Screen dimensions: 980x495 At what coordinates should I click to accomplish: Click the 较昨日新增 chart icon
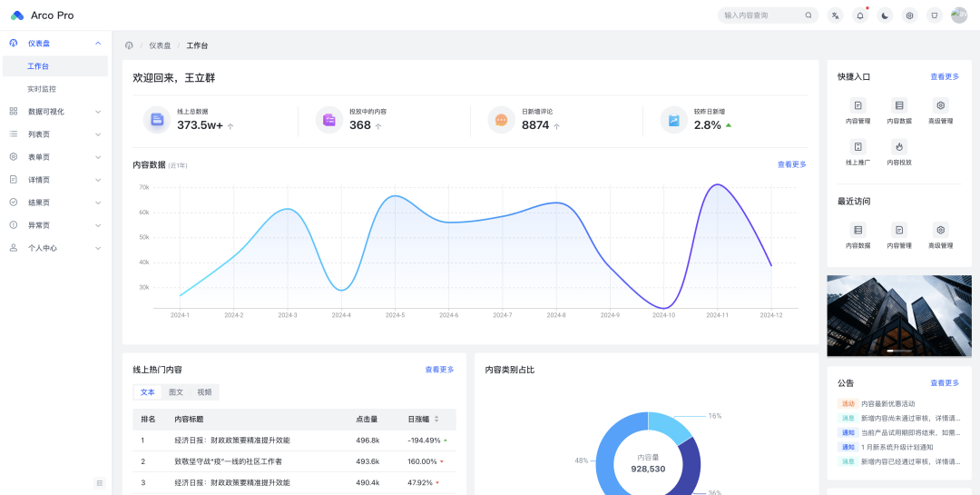pyautogui.click(x=673, y=120)
